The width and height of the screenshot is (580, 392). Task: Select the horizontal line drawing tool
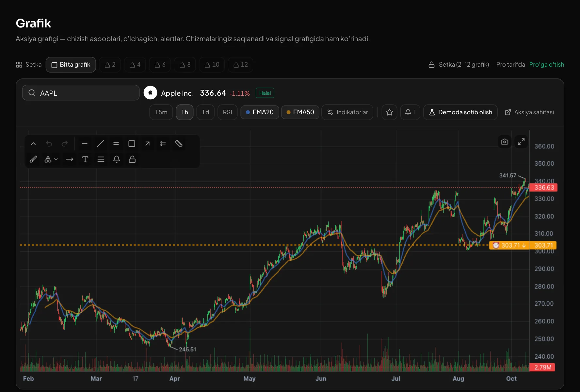[x=85, y=144]
